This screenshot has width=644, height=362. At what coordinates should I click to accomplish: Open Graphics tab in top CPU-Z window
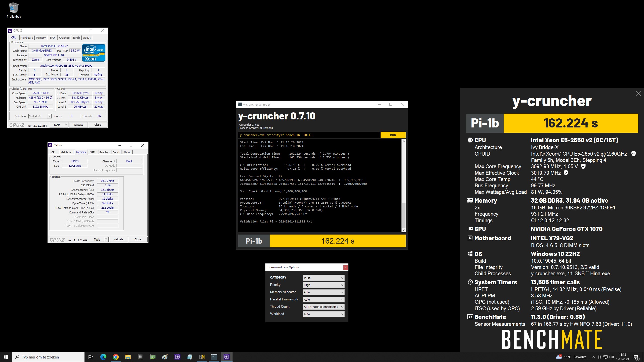(64, 38)
